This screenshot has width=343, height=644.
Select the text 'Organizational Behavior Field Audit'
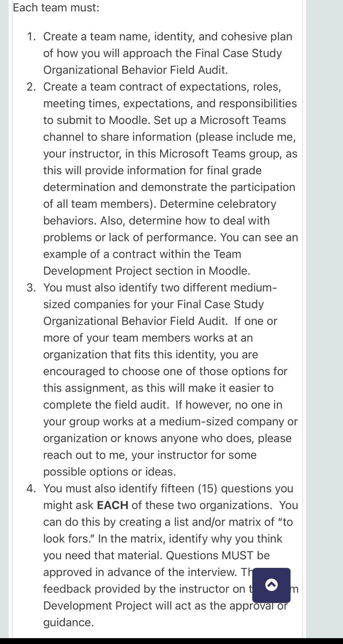tap(135, 70)
